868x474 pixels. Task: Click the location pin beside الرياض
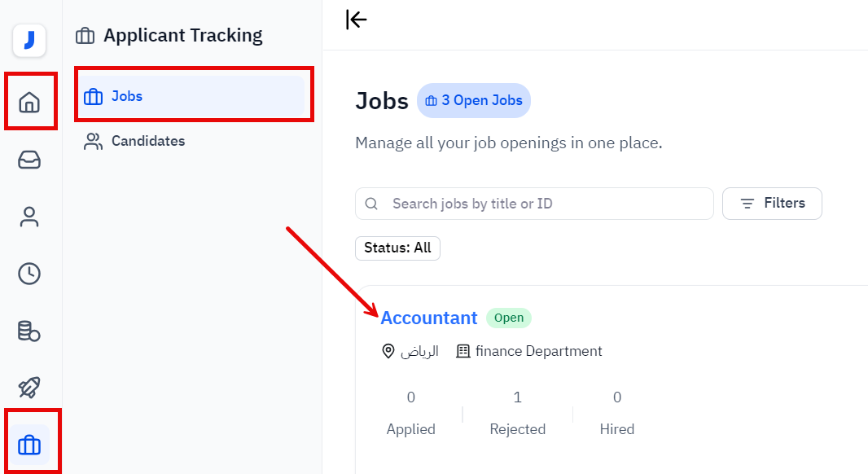pyautogui.click(x=388, y=350)
